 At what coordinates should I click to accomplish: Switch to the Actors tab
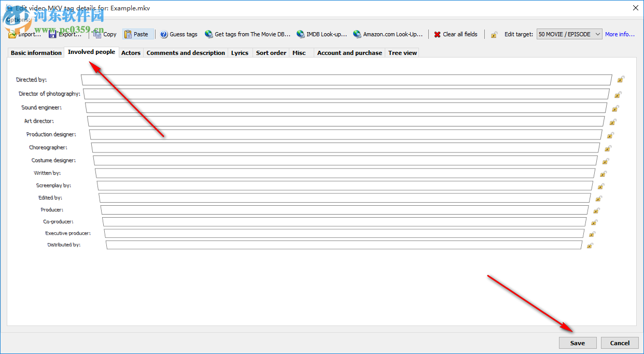131,53
